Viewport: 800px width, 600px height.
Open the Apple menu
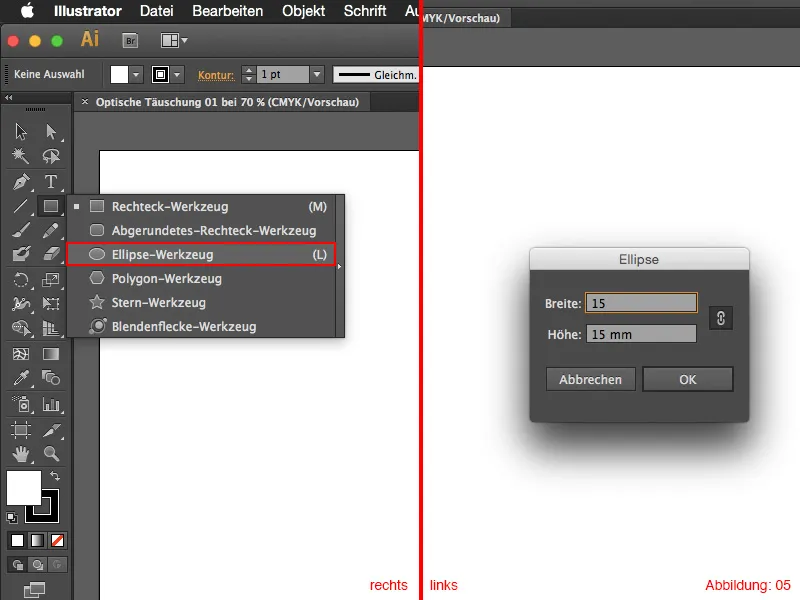27,11
